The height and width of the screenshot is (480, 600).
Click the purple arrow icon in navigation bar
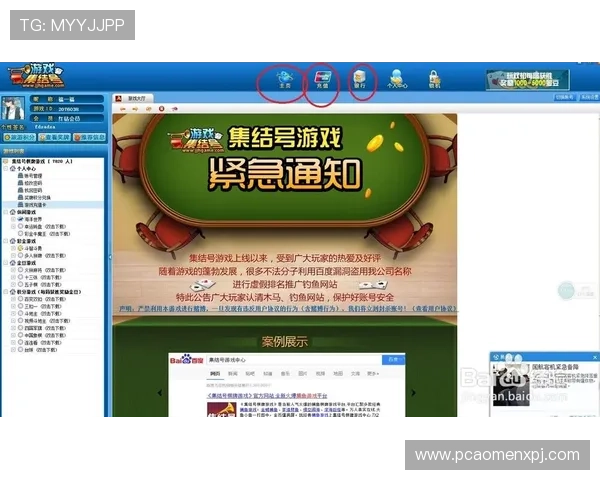[174, 109]
